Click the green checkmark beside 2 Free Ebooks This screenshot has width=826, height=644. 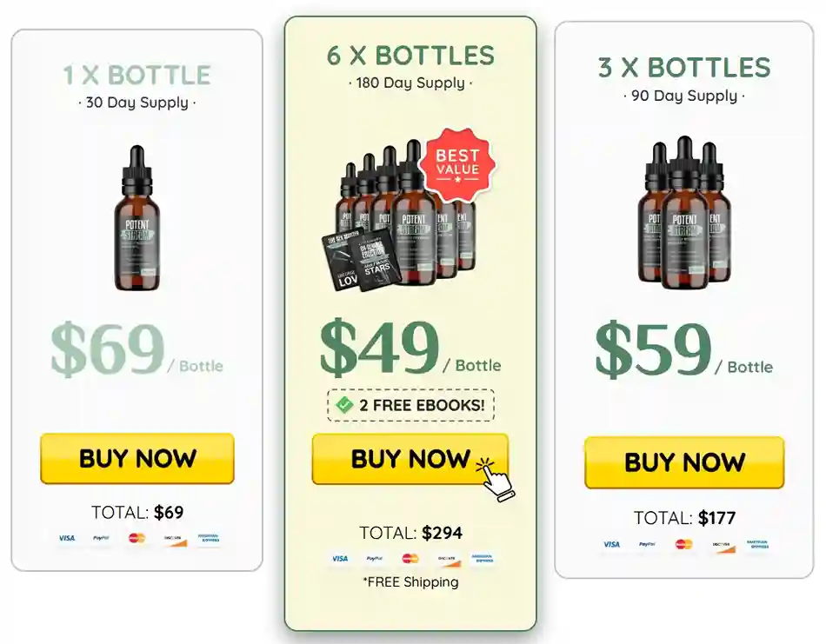click(x=344, y=405)
